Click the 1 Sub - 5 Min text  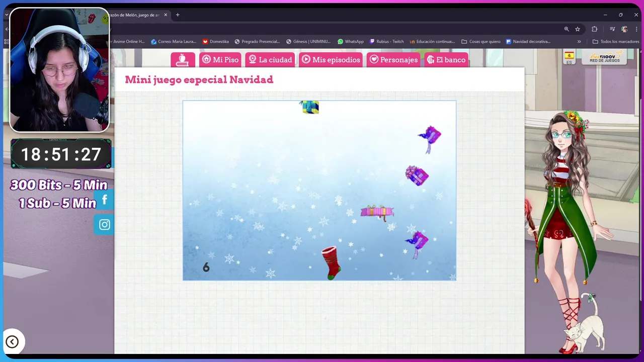[57, 203]
